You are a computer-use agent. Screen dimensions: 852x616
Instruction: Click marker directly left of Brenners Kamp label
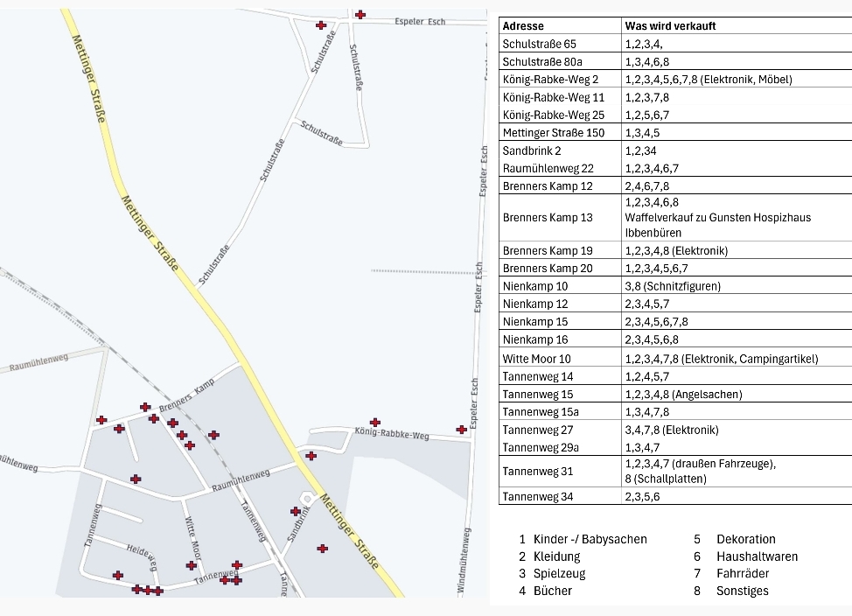pos(145,407)
